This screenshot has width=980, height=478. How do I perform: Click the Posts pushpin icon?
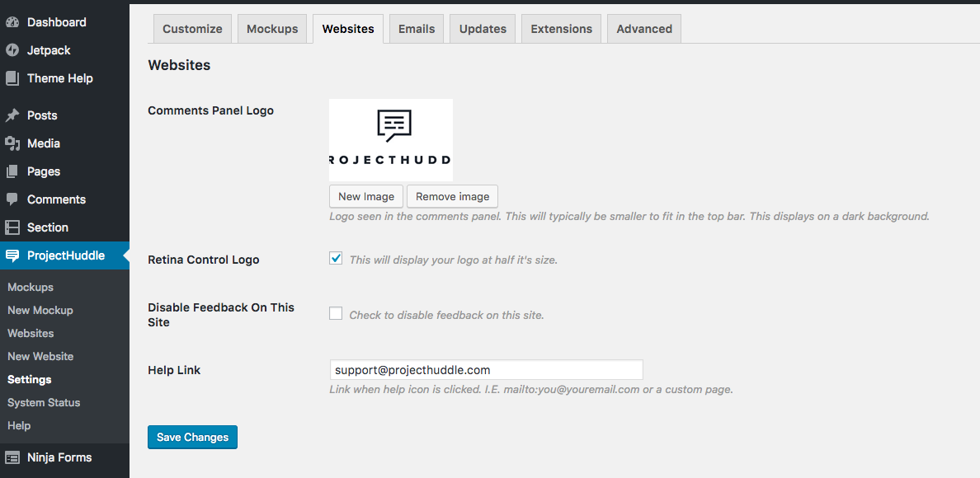pos(12,115)
